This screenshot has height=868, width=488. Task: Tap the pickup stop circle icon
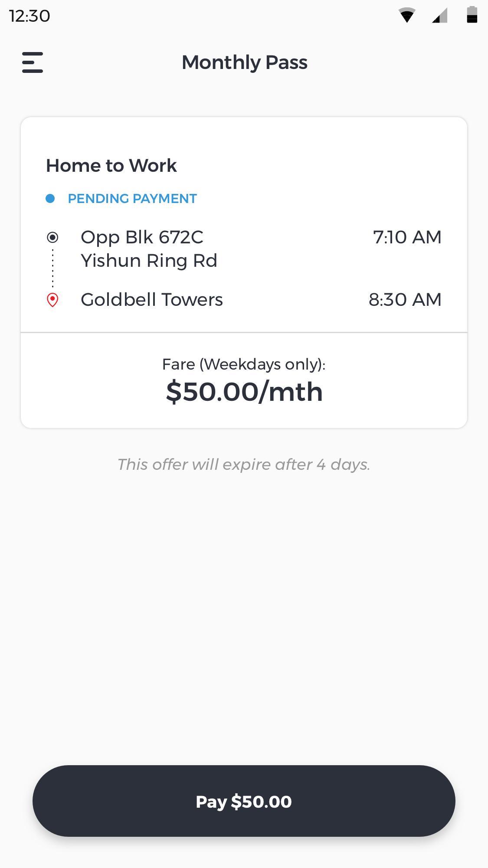(52, 237)
